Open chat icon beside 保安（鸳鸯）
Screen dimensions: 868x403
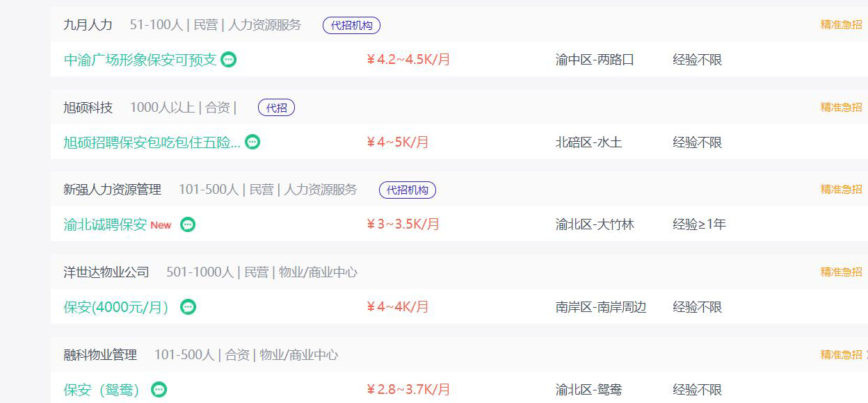click(x=159, y=390)
